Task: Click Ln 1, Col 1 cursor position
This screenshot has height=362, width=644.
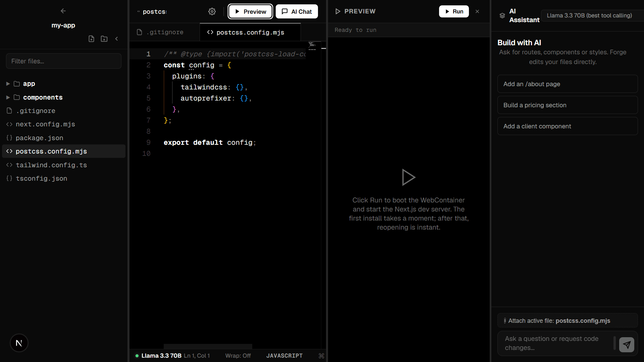Action: click(x=197, y=356)
